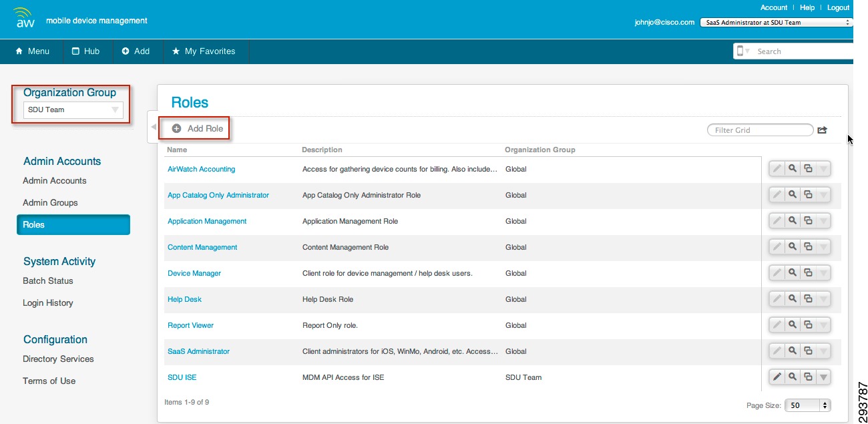View SDU ISE role with magnifier icon
This screenshot has height=424, width=868.
tap(793, 377)
